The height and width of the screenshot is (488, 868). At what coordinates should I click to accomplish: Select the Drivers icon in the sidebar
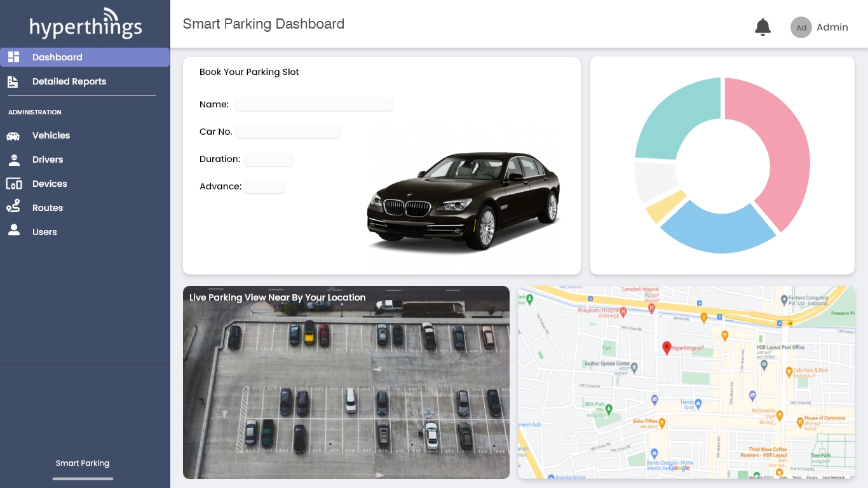14,159
